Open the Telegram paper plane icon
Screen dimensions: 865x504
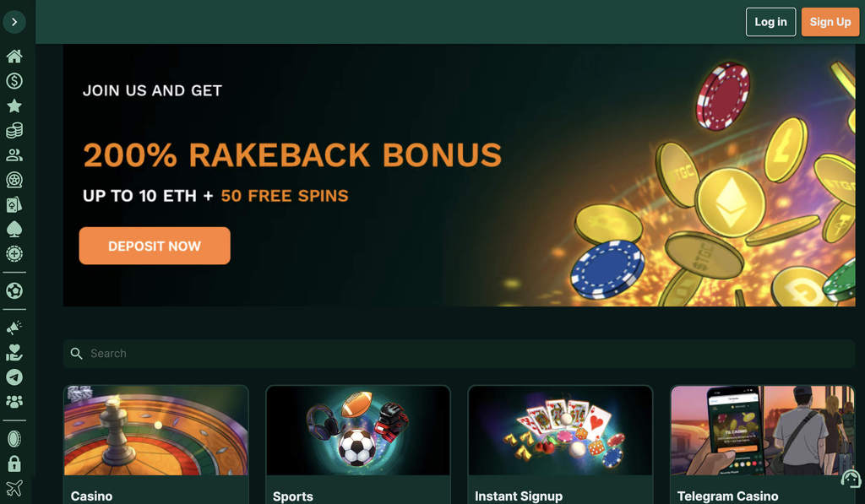tap(14, 377)
